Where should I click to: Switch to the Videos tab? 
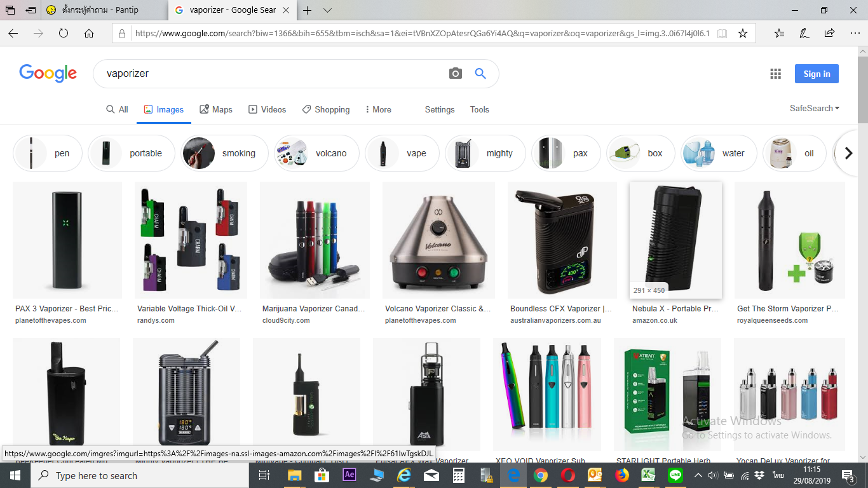coord(267,109)
